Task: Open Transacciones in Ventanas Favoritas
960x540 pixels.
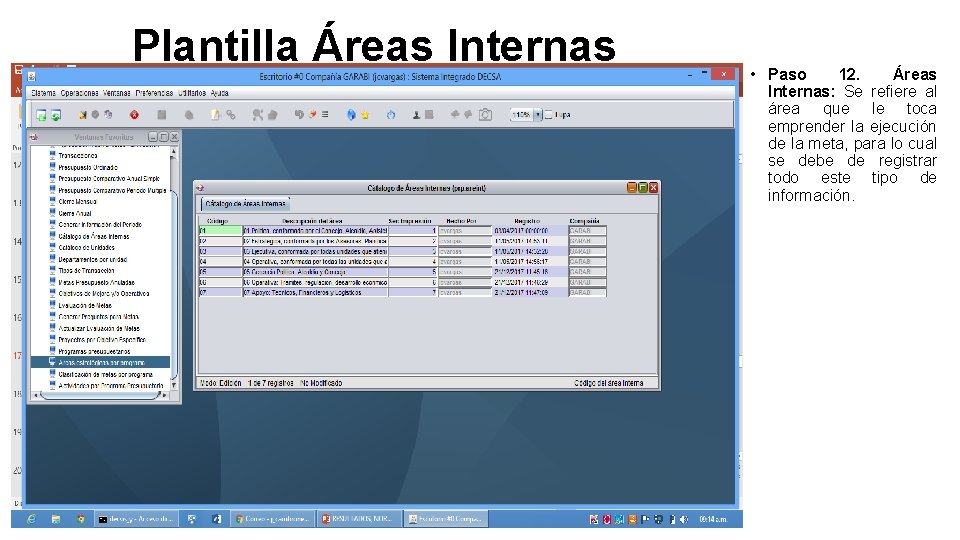Action: (78, 156)
